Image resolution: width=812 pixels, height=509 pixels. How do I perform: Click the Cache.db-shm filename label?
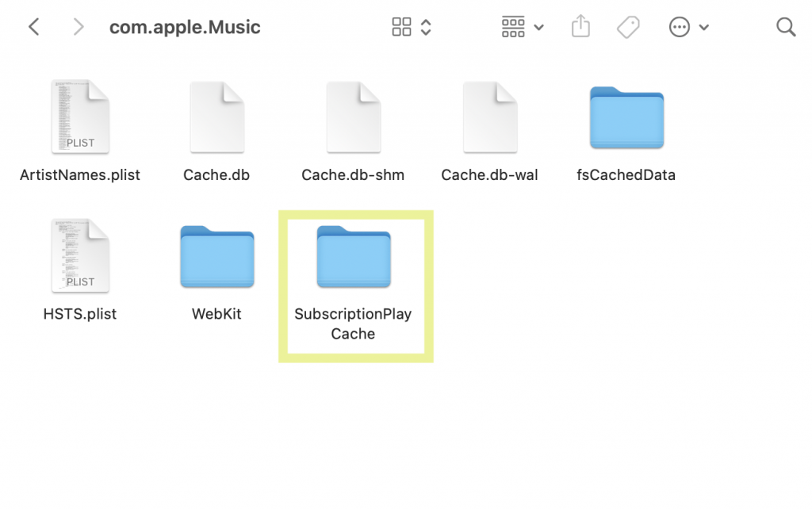(353, 175)
